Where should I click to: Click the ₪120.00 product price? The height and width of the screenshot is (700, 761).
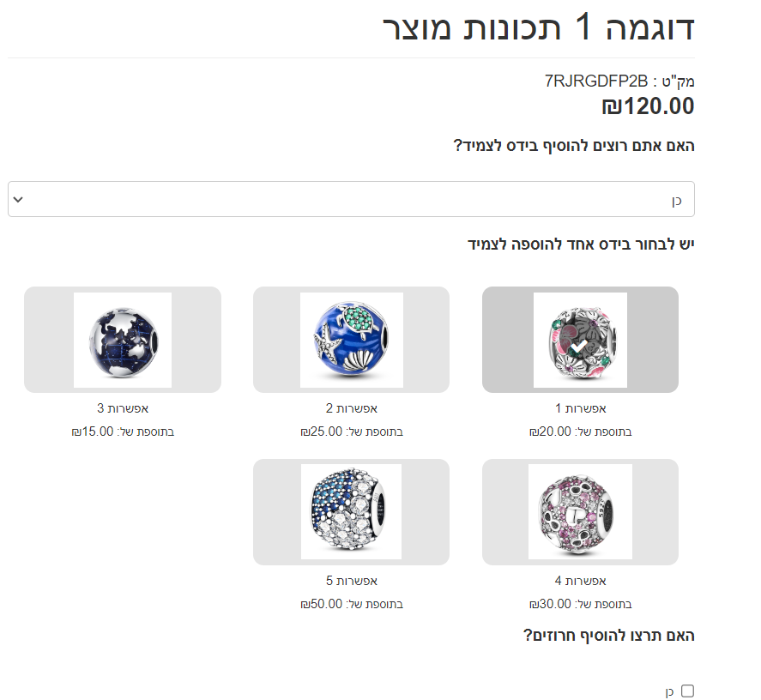point(649,106)
